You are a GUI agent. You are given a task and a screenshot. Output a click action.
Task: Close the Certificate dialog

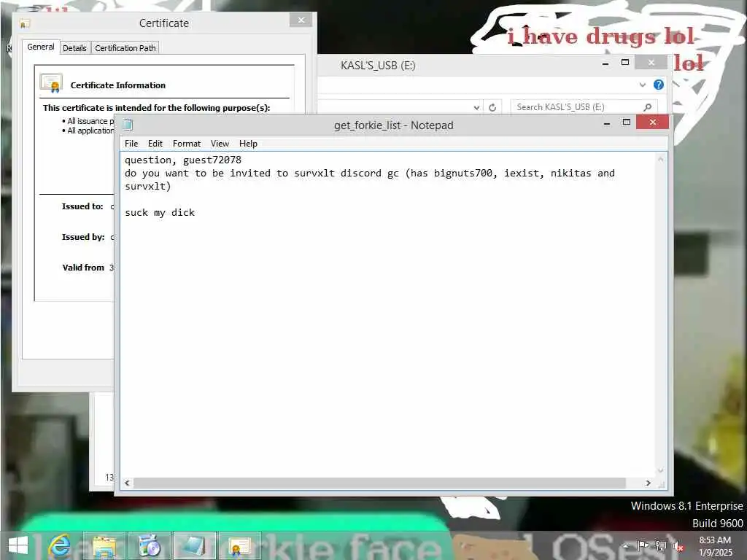tap(301, 20)
